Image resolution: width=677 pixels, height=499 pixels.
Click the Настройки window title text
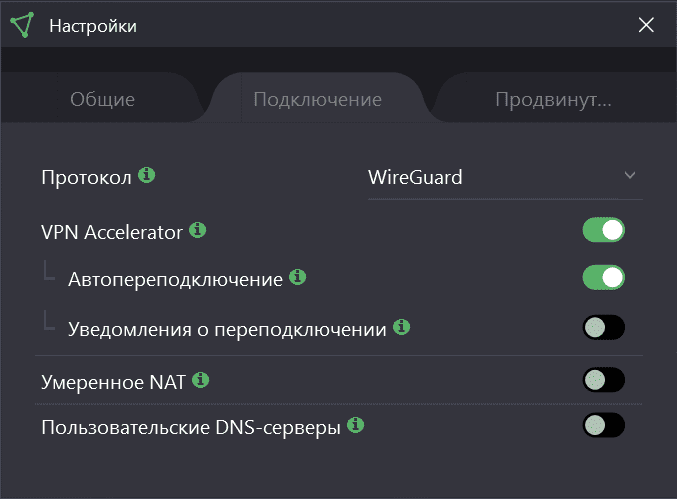click(93, 26)
